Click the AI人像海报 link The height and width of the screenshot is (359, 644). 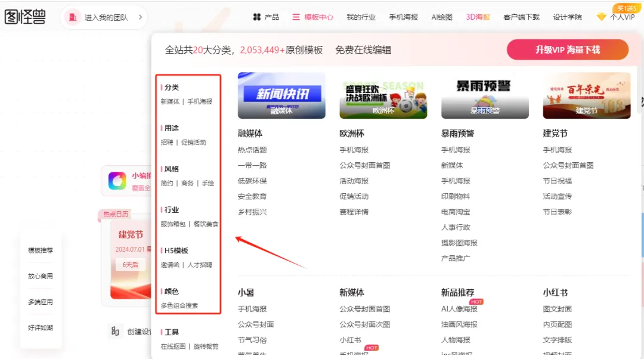coord(459,309)
